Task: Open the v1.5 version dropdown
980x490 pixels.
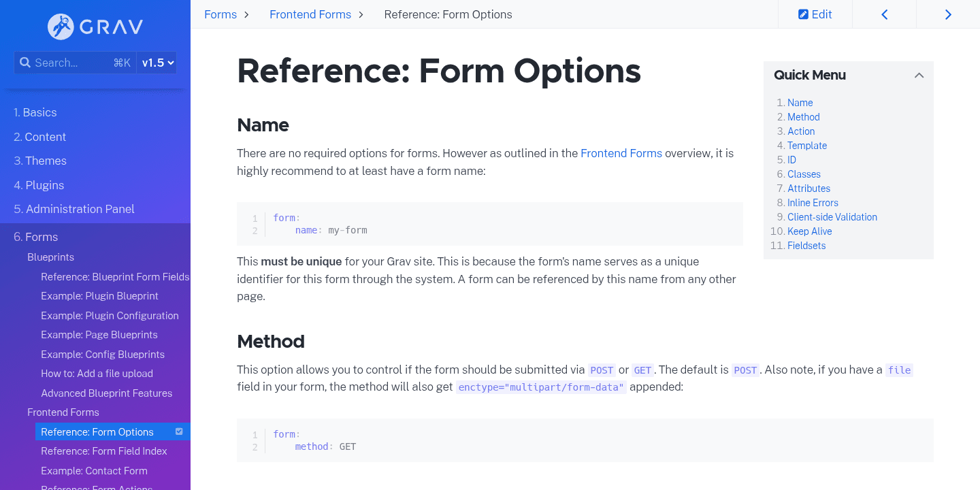Action: (156, 62)
